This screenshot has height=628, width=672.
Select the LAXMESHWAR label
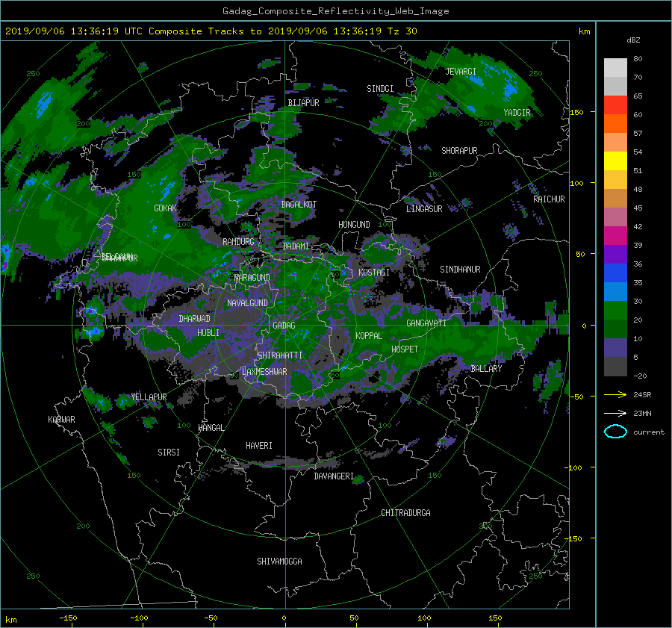point(264,372)
